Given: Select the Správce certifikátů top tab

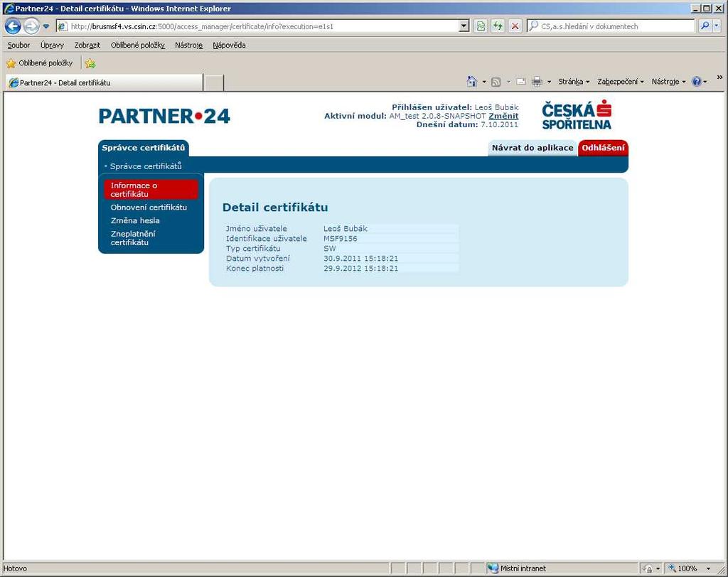Looking at the screenshot, I should pos(144,148).
